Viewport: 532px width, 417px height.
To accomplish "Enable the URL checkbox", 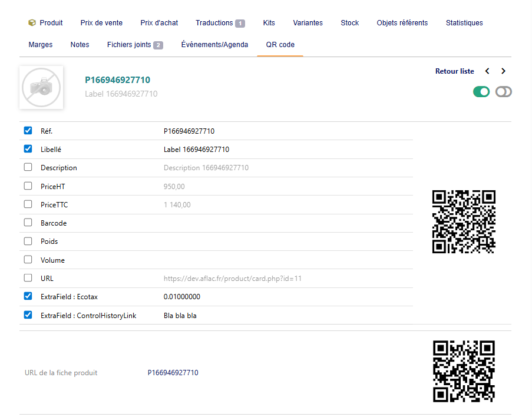I will pyautogui.click(x=28, y=278).
